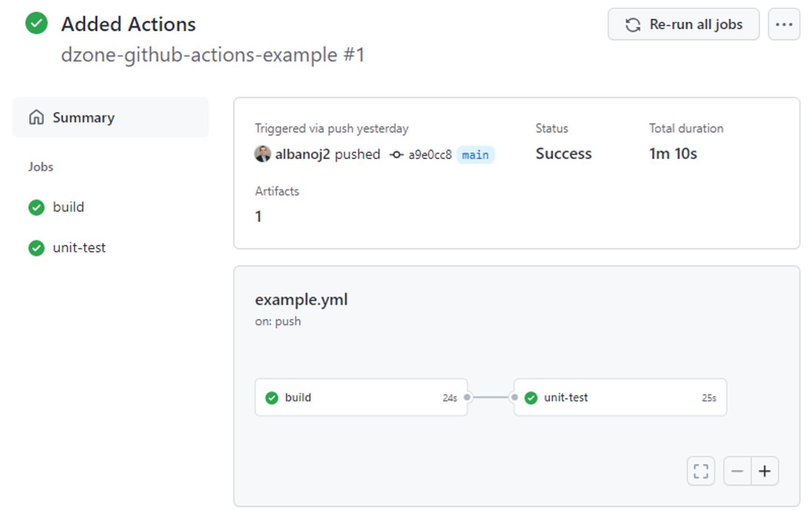The height and width of the screenshot is (511, 812).
Task: Click the Artifacts count number 1
Action: [258, 217]
